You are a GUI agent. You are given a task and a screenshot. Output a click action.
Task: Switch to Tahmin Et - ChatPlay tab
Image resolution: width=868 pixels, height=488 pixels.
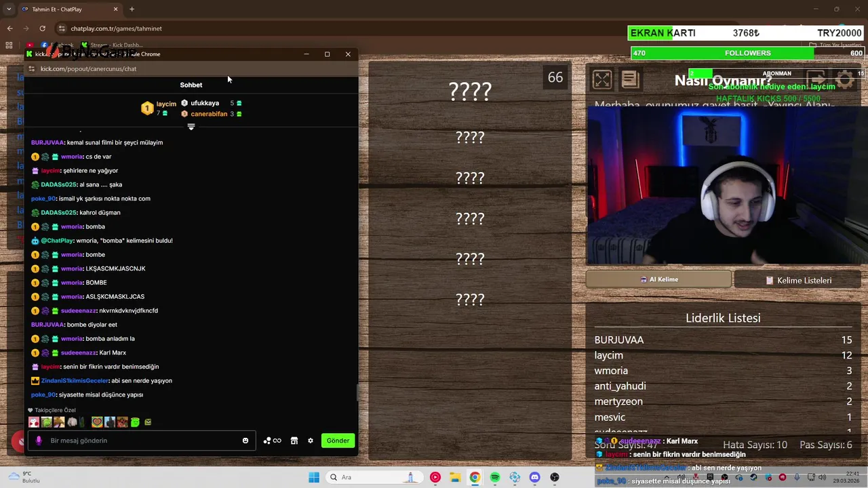click(70, 9)
